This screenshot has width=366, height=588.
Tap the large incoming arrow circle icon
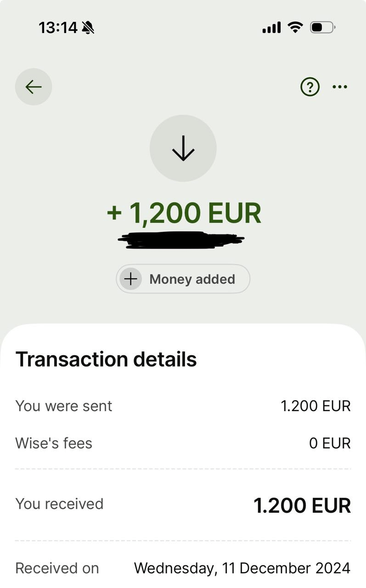(183, 148)
